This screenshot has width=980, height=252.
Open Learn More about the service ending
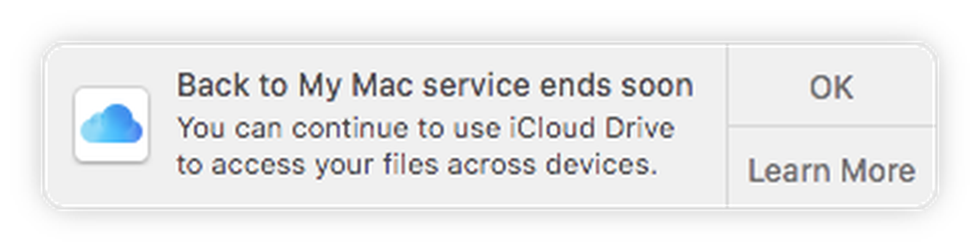(831, 170)
